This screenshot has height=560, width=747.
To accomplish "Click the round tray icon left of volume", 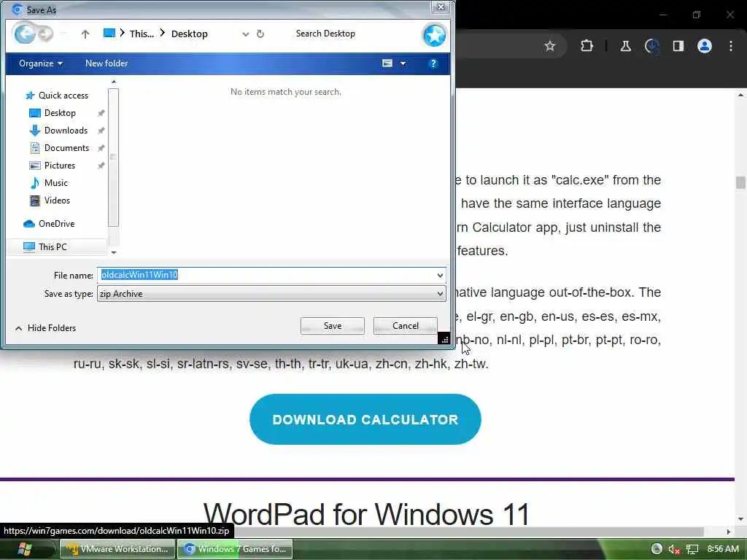I will click(657, 549).
